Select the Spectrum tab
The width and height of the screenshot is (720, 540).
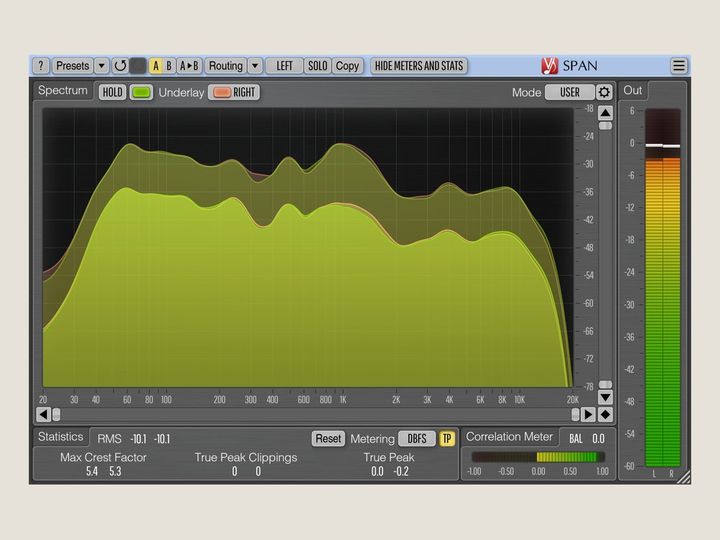coord(63,90)
